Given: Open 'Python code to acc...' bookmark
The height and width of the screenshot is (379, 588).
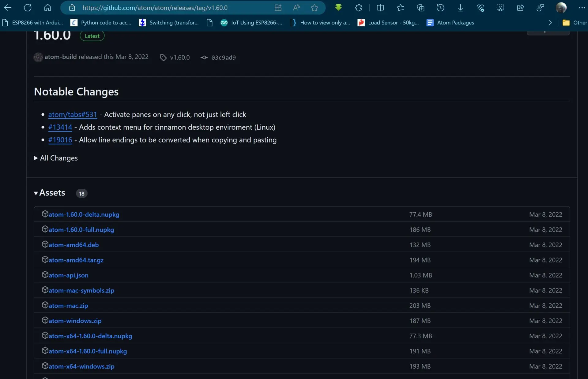Looking at the screenshot, I should point(101,23).
